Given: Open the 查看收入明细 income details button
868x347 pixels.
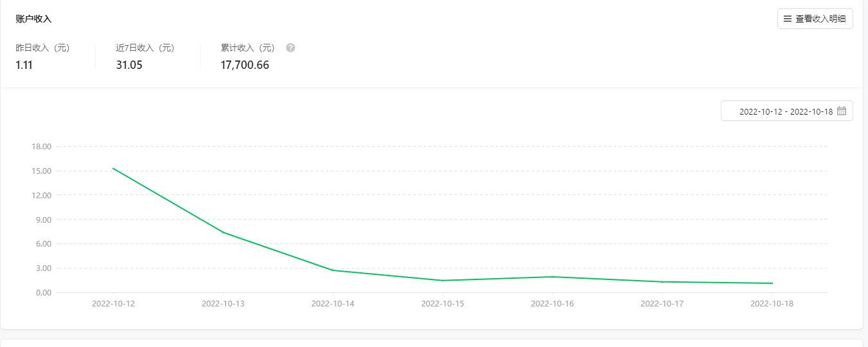Looking at the screenshot, I should (x=815, y=19).
